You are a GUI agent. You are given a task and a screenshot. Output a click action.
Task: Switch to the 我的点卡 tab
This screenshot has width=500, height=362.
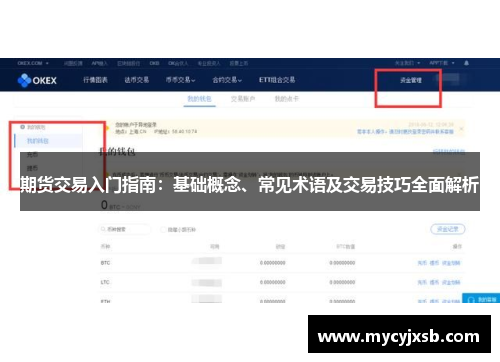286,99
